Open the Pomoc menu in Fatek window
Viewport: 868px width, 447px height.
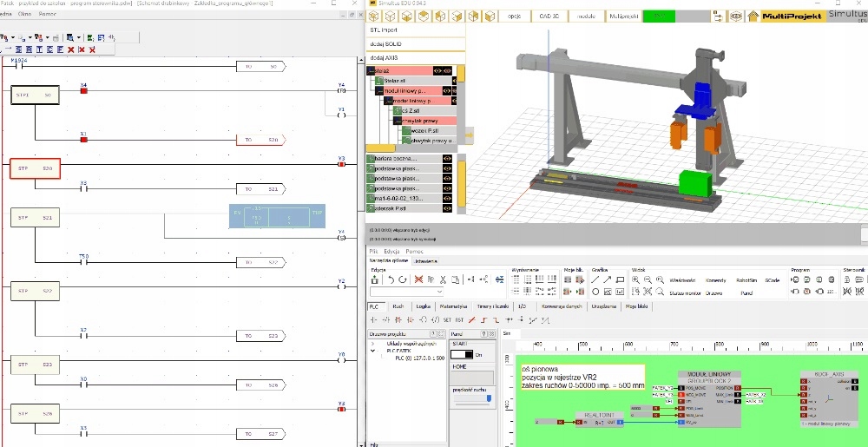pyautogui.click(x=48, y=13)
